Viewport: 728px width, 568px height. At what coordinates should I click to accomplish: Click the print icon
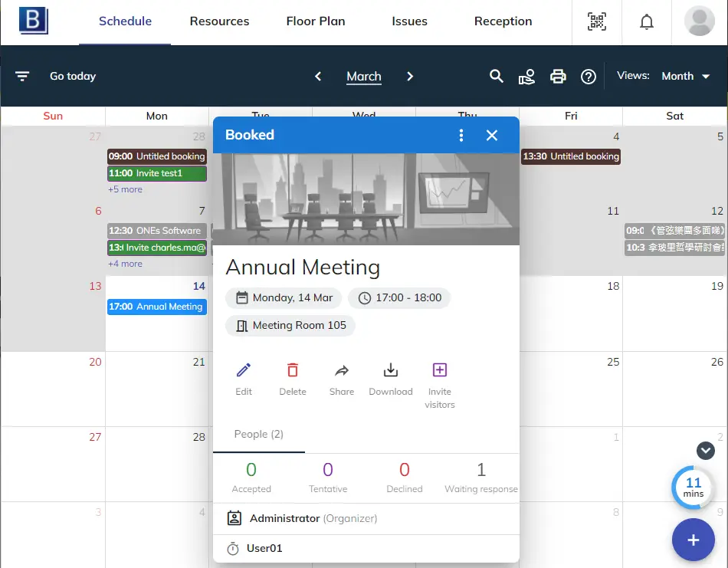coord(558,77)
